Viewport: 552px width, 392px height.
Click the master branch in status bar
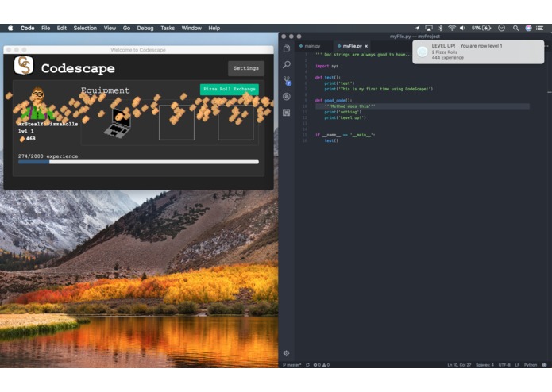292,365
